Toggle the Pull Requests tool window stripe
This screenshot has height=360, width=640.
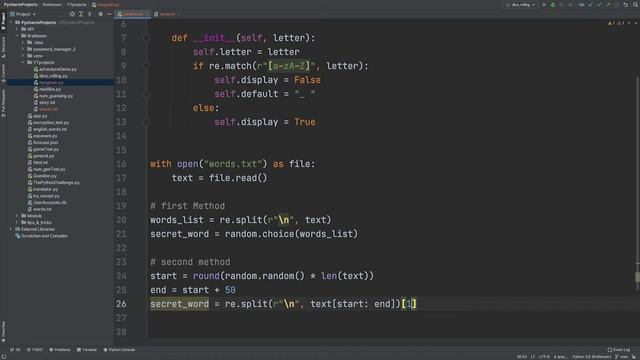tap(3, 104)
